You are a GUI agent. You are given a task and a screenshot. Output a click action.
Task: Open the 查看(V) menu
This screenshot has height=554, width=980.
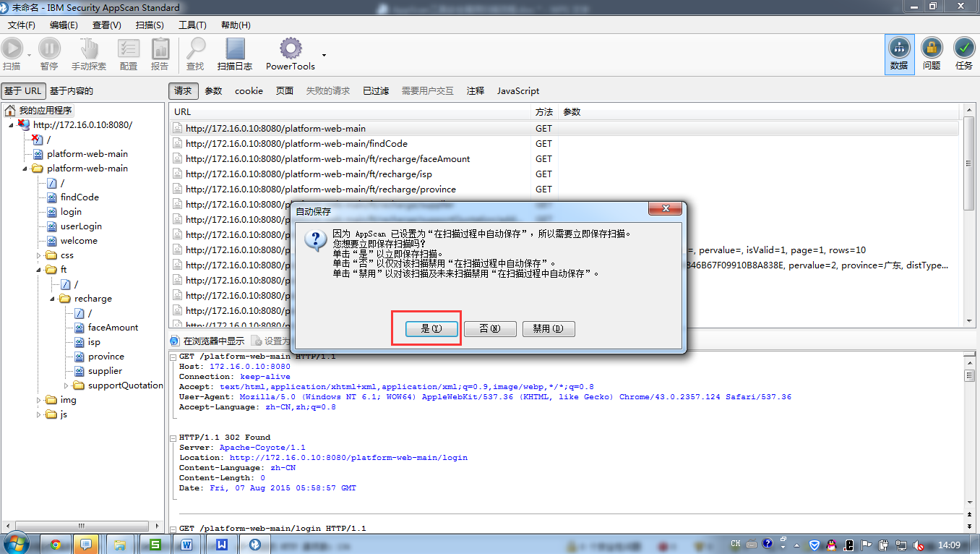(106, 25)
